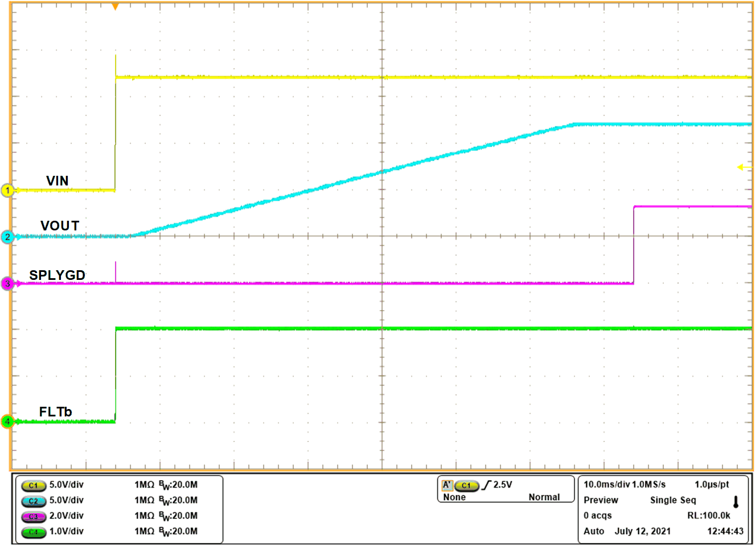This screenshot has width=756, height=545.
Task: Click the thermometer icon in acquisition panel
Action: coord(736,502)
